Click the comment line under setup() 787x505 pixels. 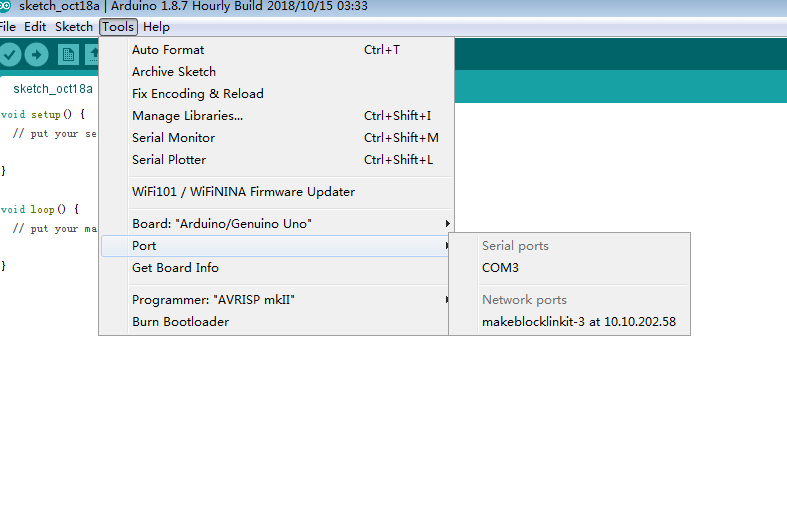tap(55, 134)
